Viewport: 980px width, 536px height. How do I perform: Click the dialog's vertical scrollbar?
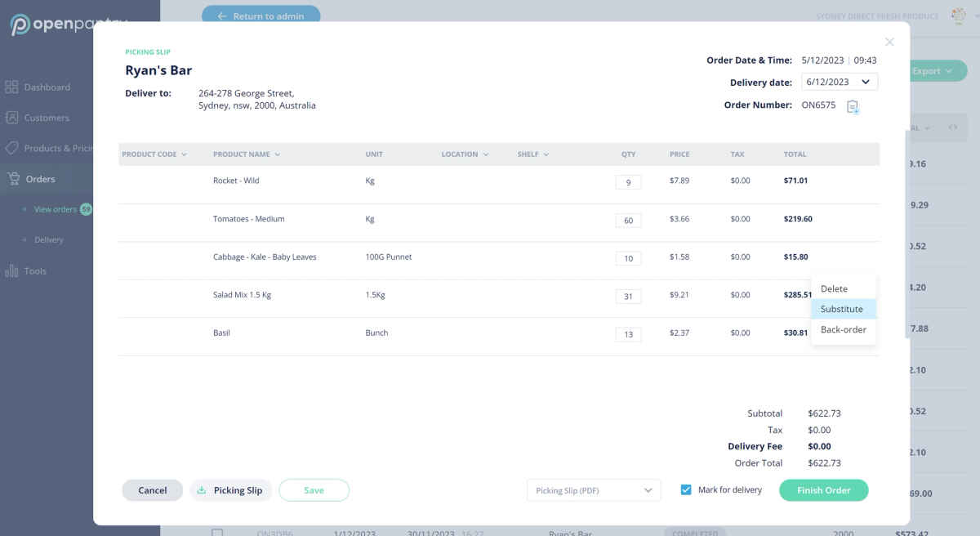point(906,233)
